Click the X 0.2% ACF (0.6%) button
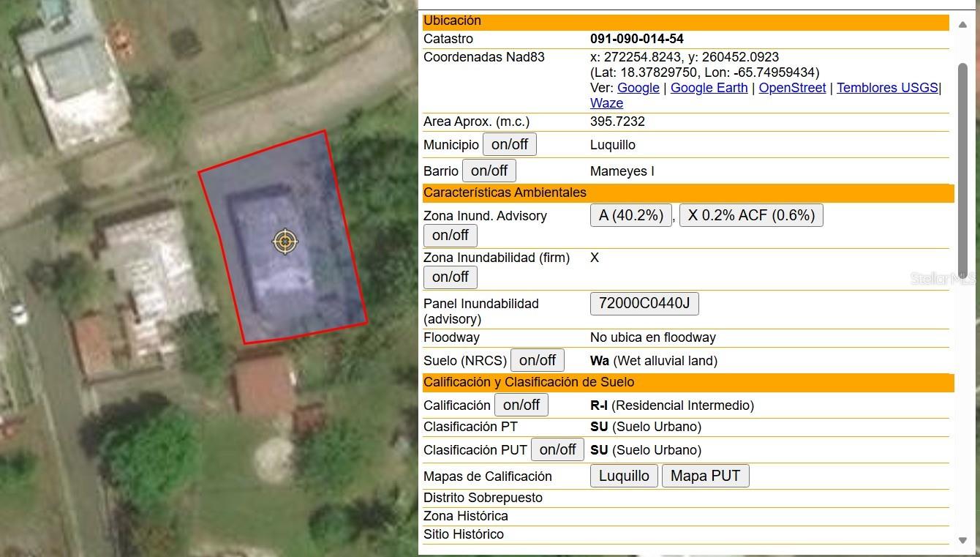The height and width of the screenshot is (557, 980). [751, 215]
